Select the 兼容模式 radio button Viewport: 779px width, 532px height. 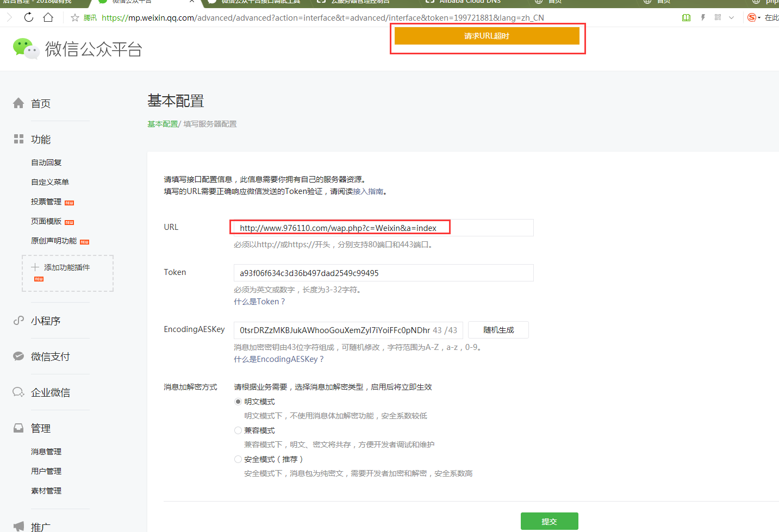[x=238, y=430]
